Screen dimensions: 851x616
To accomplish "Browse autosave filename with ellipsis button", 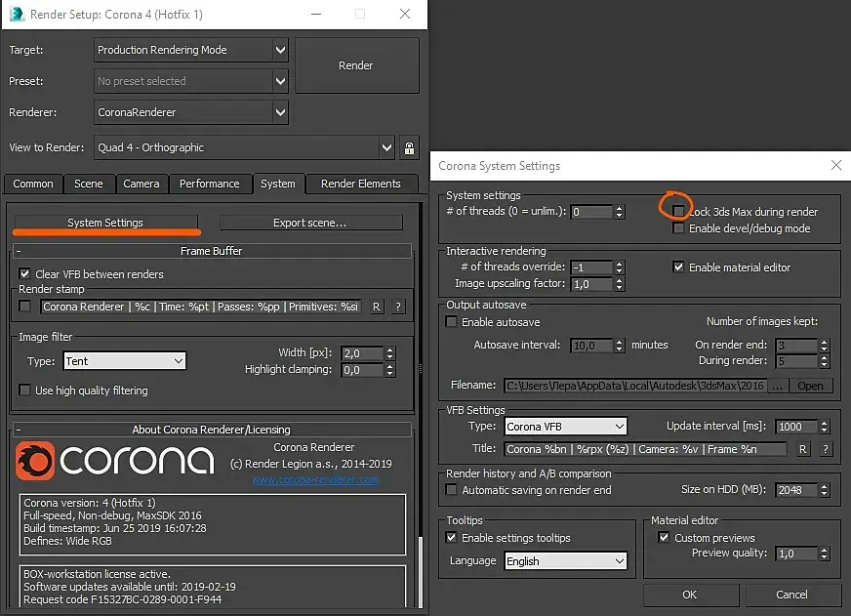I will 778,386.
